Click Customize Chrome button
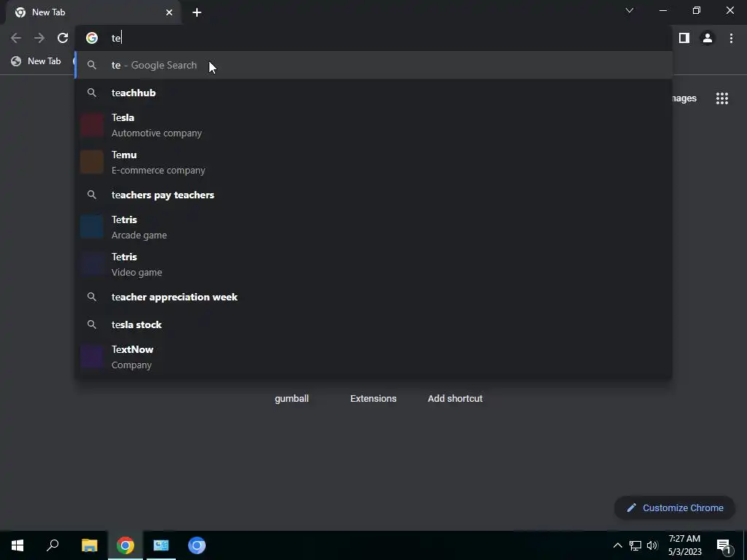747x560 pixels. pyautogui.click(x=675, y=507)
